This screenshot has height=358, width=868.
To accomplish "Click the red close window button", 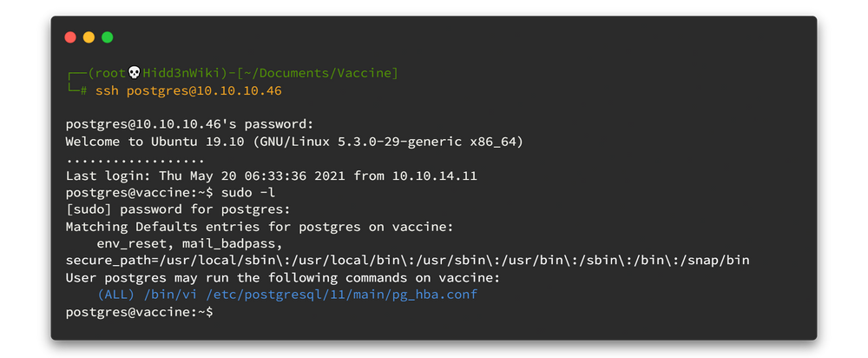I will coord(70,37).
